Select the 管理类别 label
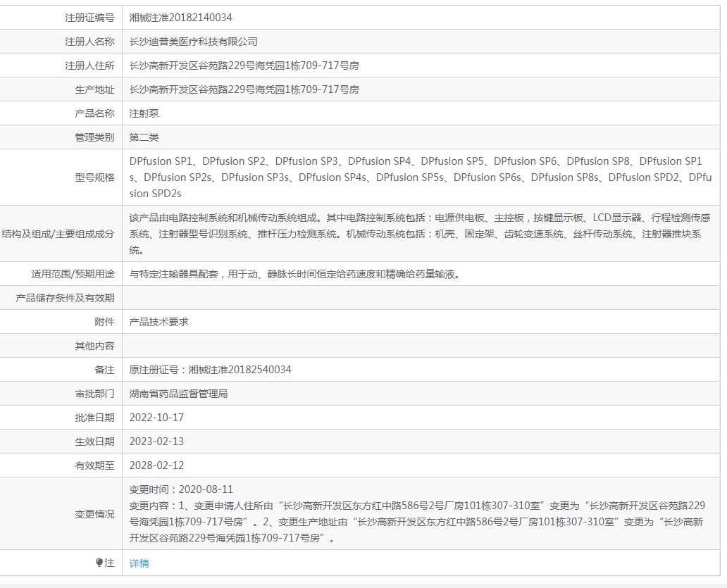The height and width of the screenshot is (588, 727). pyautogui.click(x=94, y=137)
